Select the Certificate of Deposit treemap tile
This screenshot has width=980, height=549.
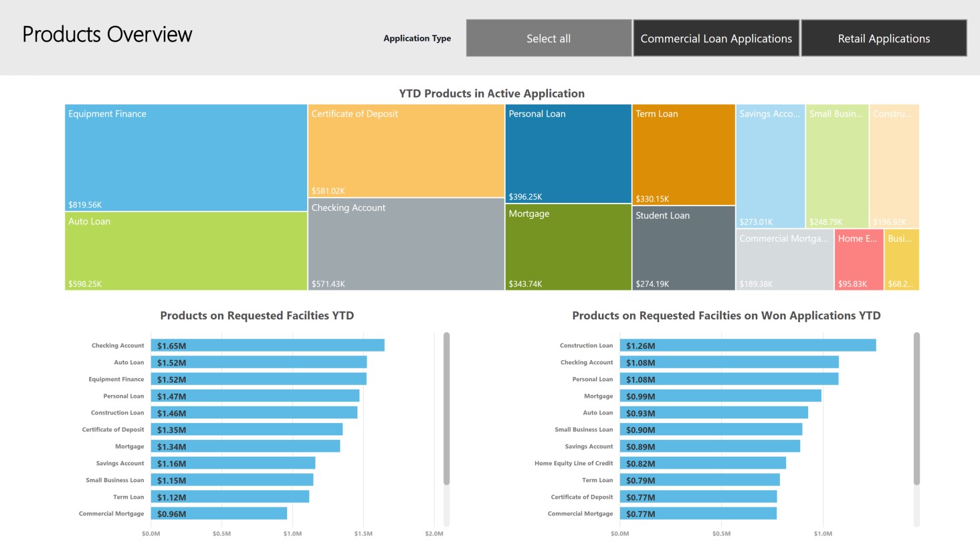406,151
